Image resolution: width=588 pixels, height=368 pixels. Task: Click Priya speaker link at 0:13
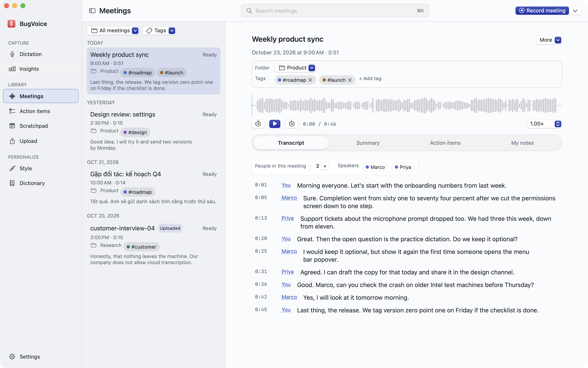[288, 218]
